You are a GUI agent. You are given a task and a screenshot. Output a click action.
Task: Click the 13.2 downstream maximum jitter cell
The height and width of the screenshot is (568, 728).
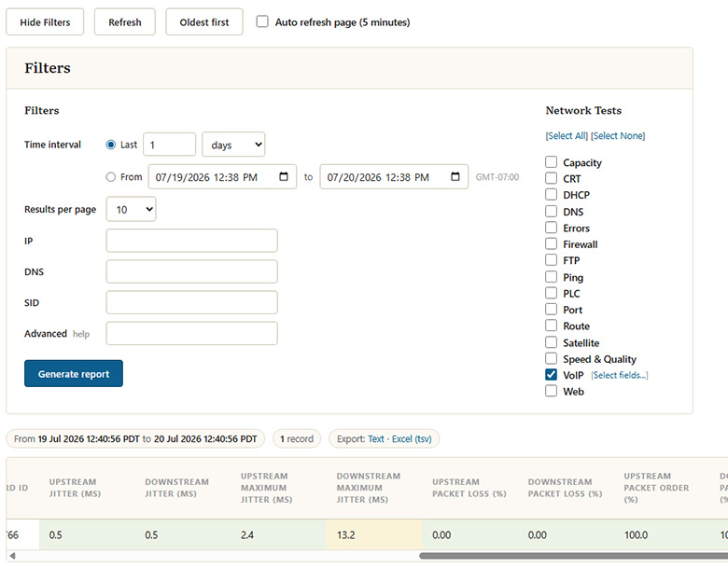pos(374,535)
